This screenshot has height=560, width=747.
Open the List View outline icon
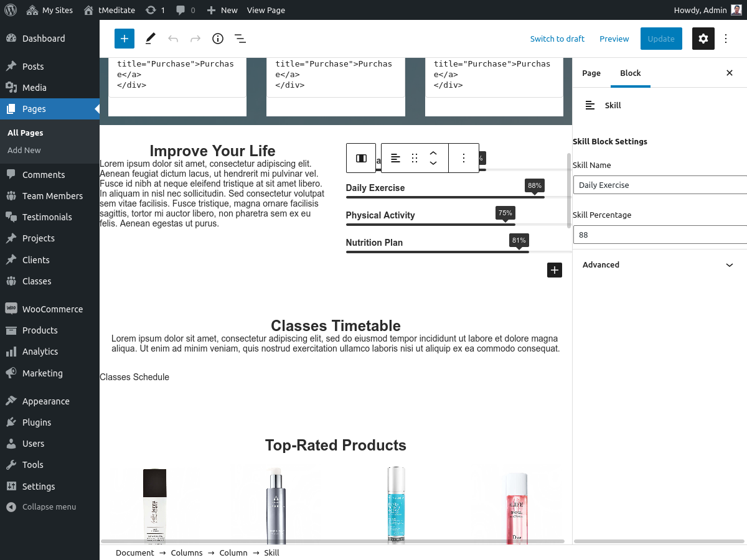pos(240,39)
